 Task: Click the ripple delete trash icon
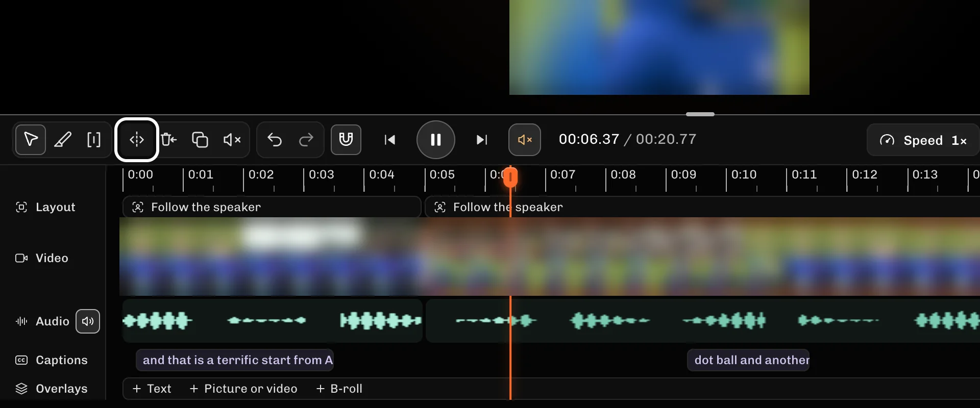[168, 139]
